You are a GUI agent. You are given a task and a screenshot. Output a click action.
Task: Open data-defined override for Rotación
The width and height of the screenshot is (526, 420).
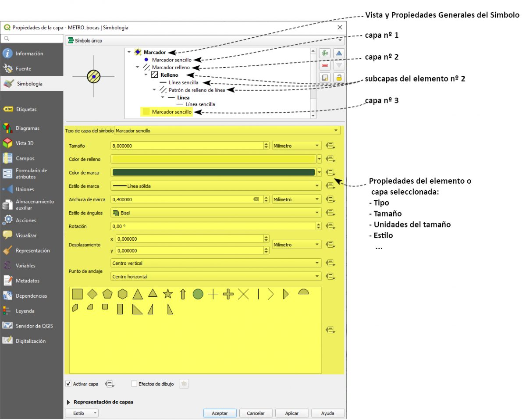click(x=331, y=226)
